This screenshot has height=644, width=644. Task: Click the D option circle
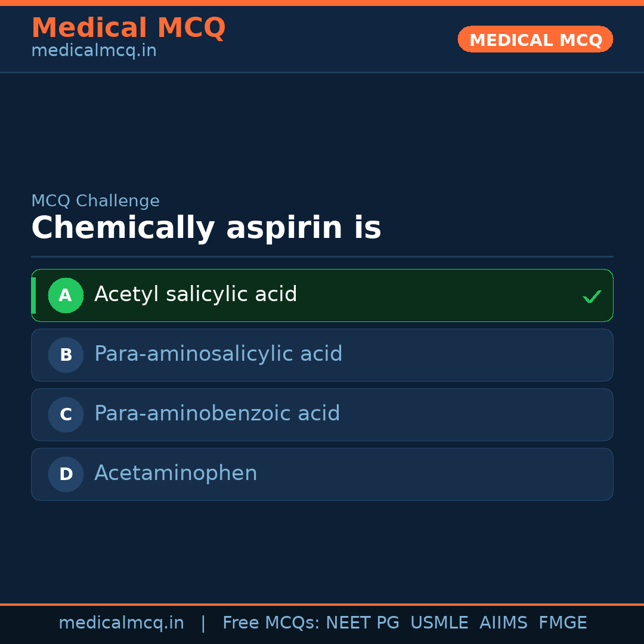(66, 474)
